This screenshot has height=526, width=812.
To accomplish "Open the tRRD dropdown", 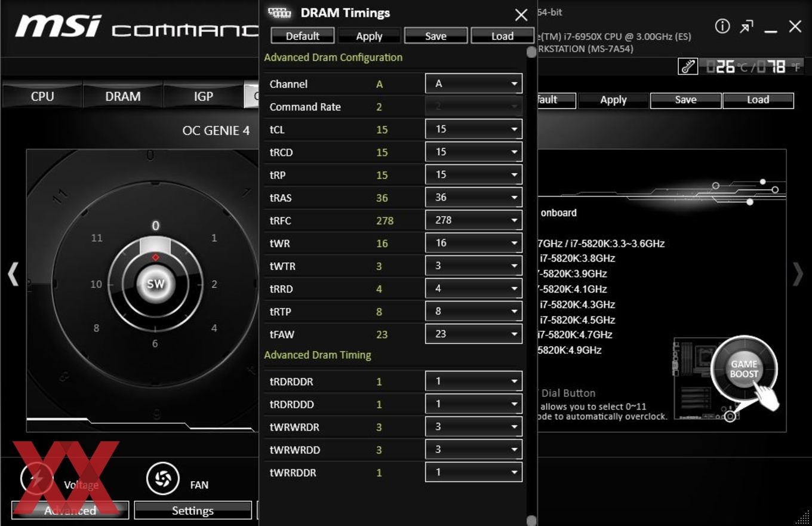I will [474, 288].
